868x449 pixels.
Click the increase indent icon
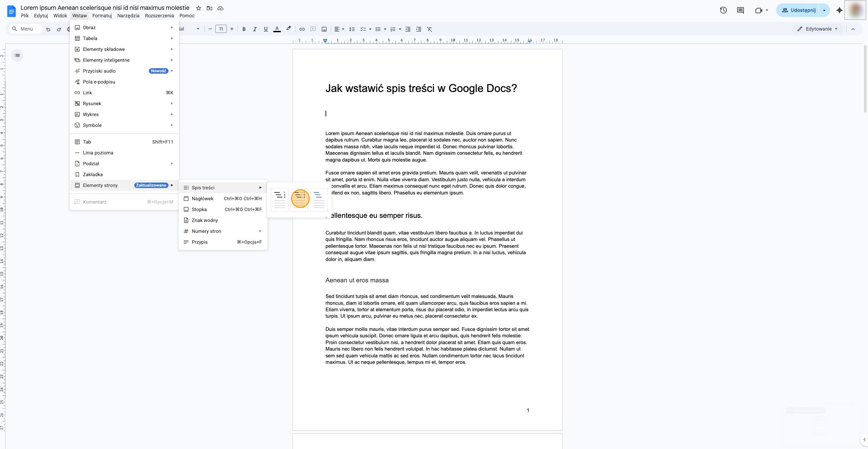419,29
